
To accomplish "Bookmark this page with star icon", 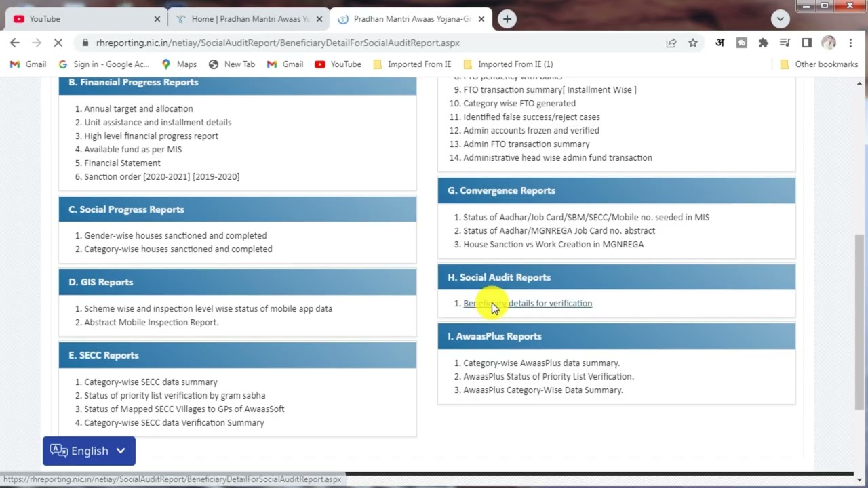I will [692, 43].
